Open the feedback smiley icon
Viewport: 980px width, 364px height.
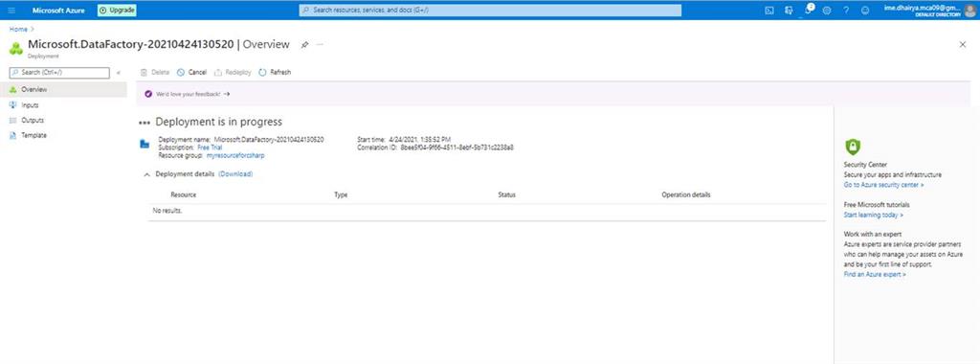(x=865, y=10)
